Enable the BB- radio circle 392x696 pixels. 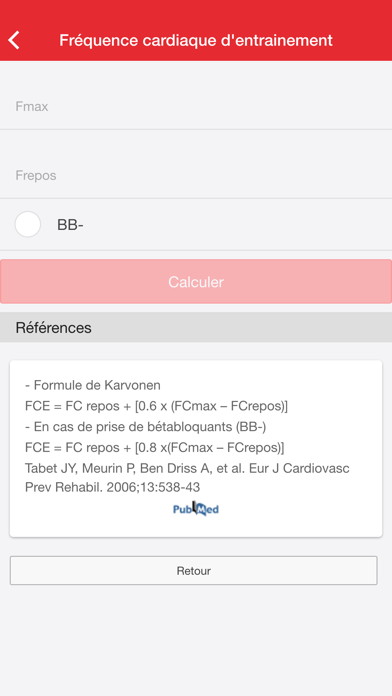point(28,224)
